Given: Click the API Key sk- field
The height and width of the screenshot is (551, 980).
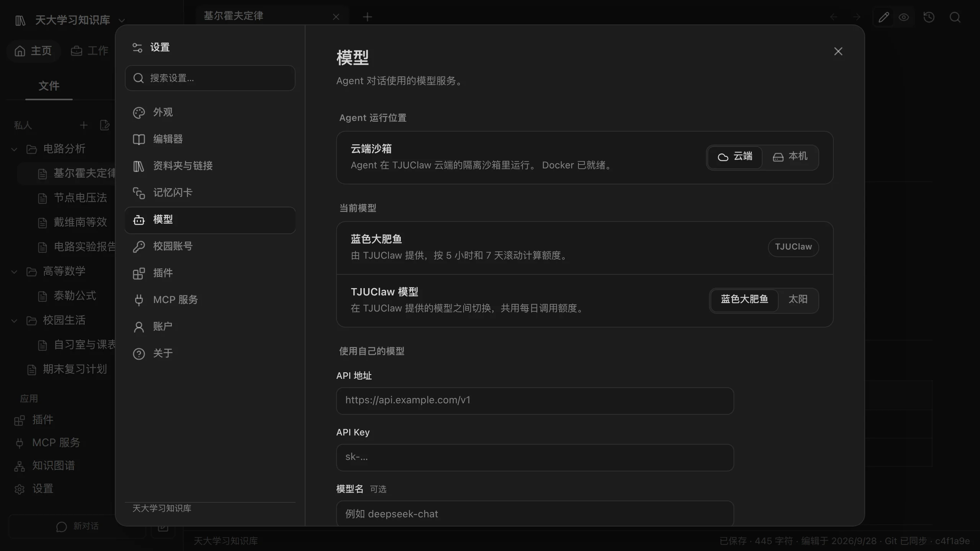Looking at the screenshot, I should pos(535,457).
